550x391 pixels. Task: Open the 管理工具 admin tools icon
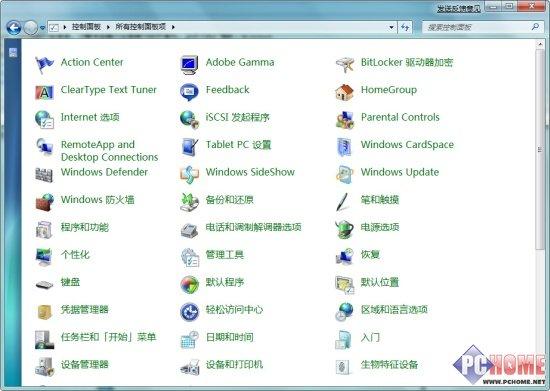pyautogui.click(x=189, y=257)
